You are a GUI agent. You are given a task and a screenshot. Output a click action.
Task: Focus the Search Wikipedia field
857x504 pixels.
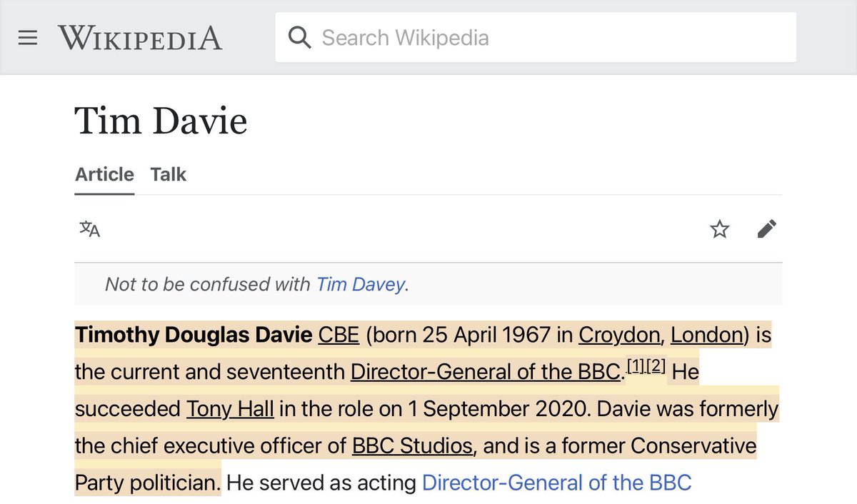click(x=536, y=37)
